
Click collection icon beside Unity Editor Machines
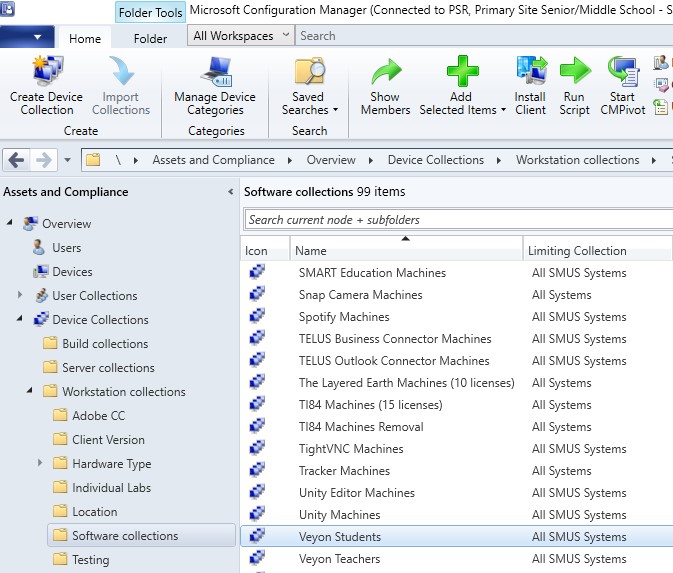click(257, 491)
